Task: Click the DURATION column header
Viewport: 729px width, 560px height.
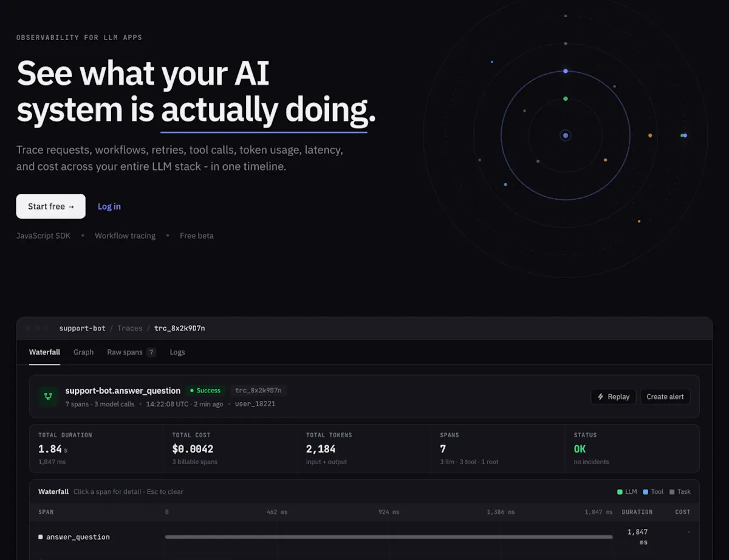Action: [x=637, y=512]
